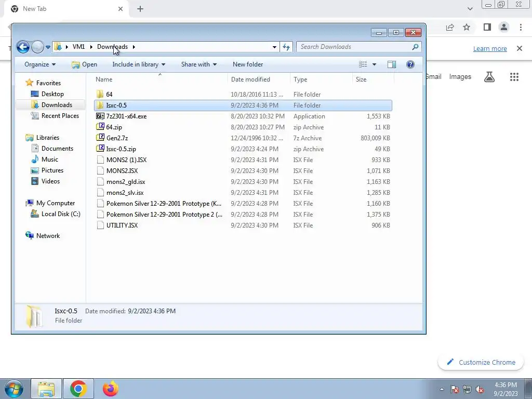
Task: Open Windows Explorer from taskbar
Action: click(46, 389)
